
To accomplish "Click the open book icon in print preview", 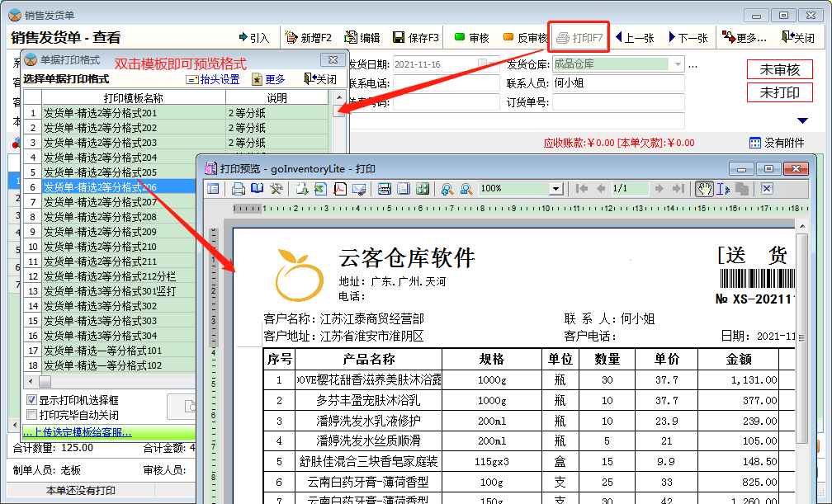I will click(x=258, y=189).
